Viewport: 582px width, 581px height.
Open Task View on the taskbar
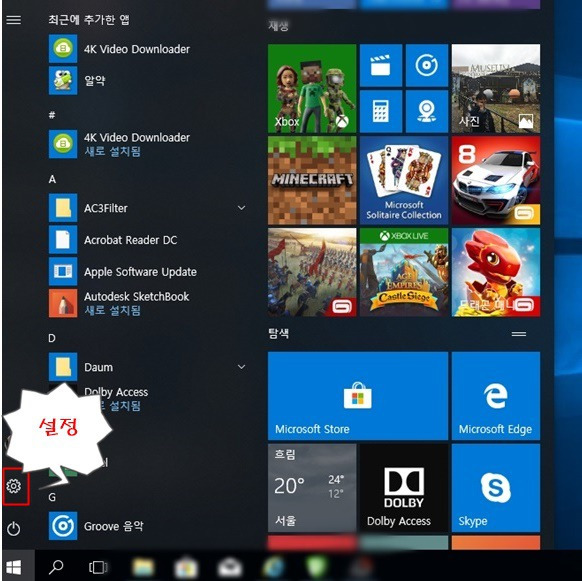pyautogui.click(x=98, y=567)
